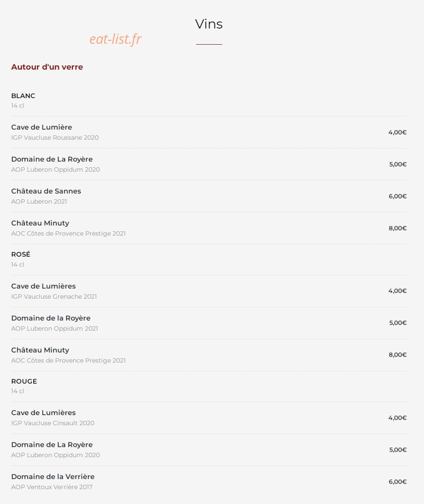The width and height of the screenshot is (424, 504).
Task: Click Cave de Lumière Roussane 2020 item
Action: click(209, 132)
